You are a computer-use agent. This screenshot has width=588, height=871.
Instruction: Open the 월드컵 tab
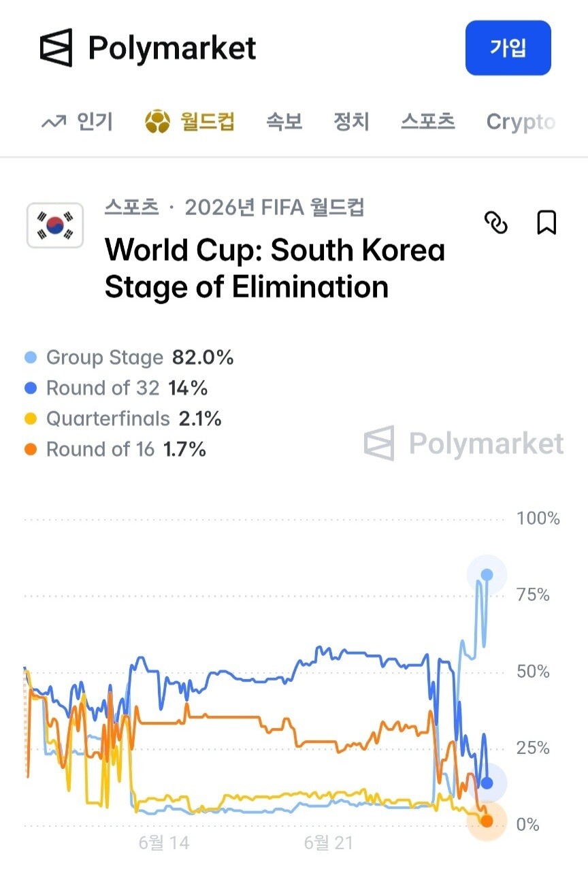tap(208, 122)
